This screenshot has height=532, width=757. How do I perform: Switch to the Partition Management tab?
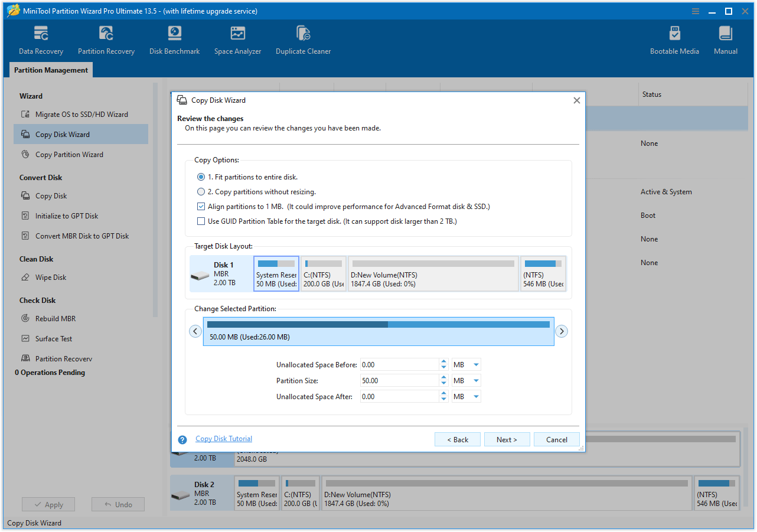50,70
